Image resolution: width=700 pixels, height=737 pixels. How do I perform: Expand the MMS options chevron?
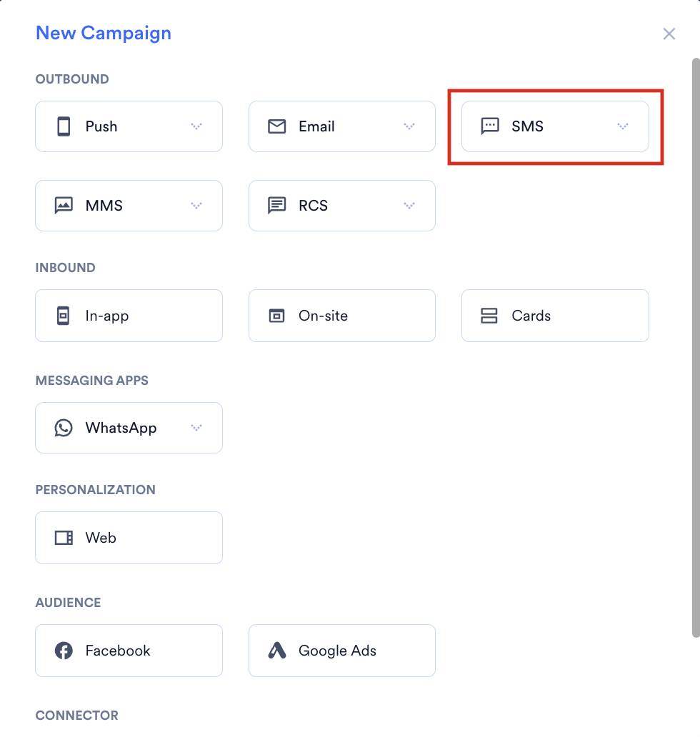196,206
